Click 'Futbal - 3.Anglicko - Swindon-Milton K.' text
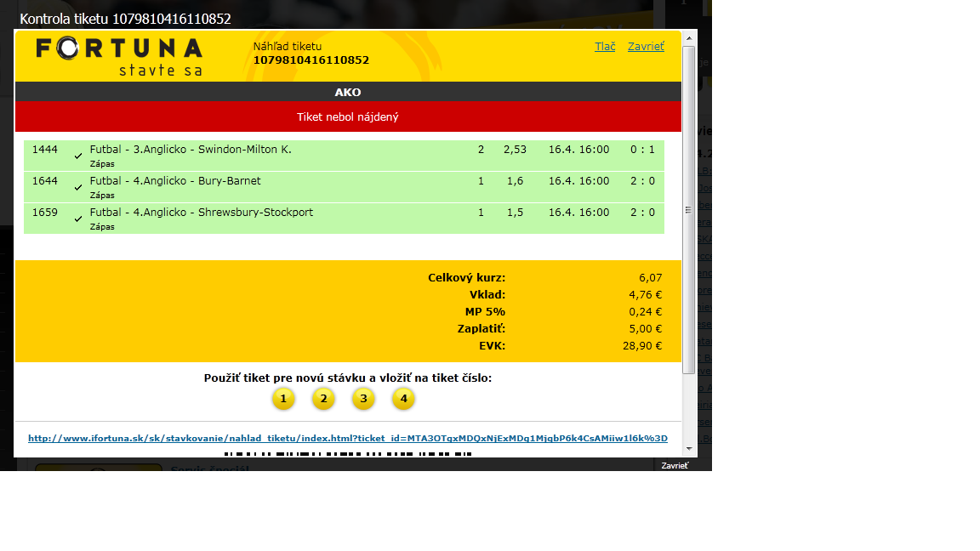The image size is (980, 551). click(x=191, y=150)
